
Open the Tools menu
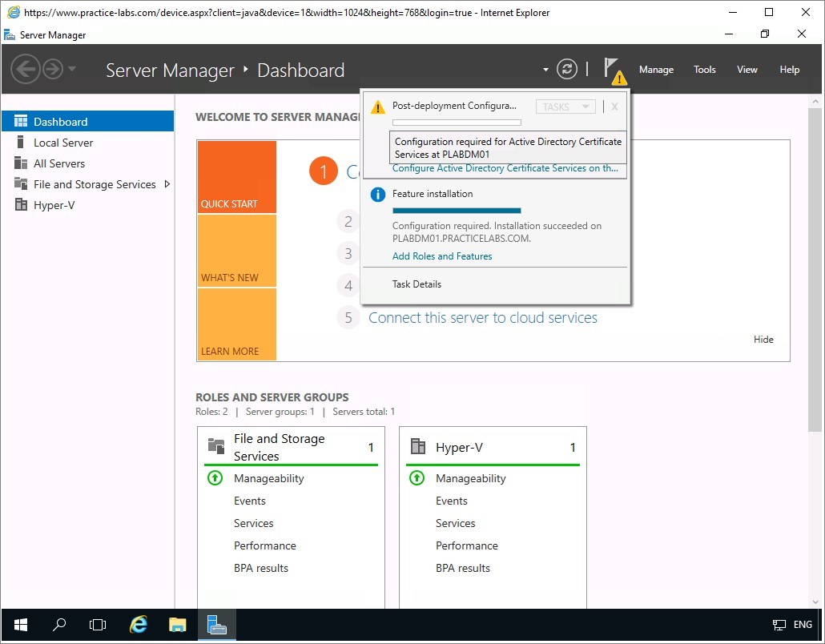(705, 70)
